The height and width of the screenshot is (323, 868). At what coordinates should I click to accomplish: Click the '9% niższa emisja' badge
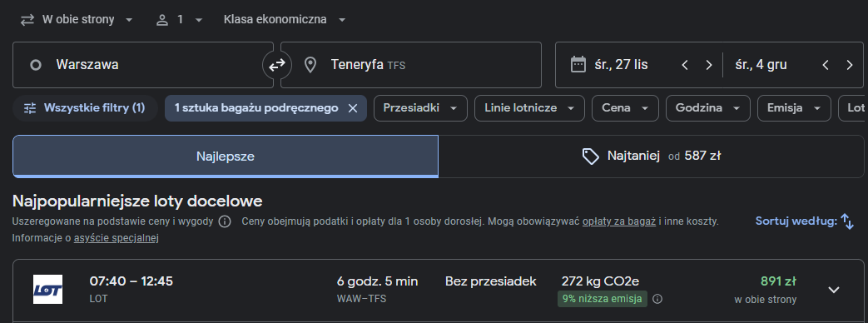click(x=602, y=299)
